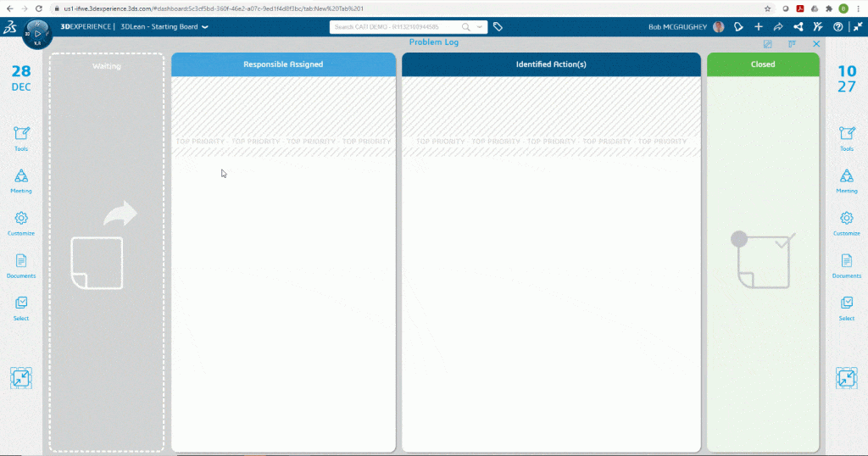Screen dimensions: 868x456
Task: Open Customize gear in left sidebar
Action: click(21, 219)
